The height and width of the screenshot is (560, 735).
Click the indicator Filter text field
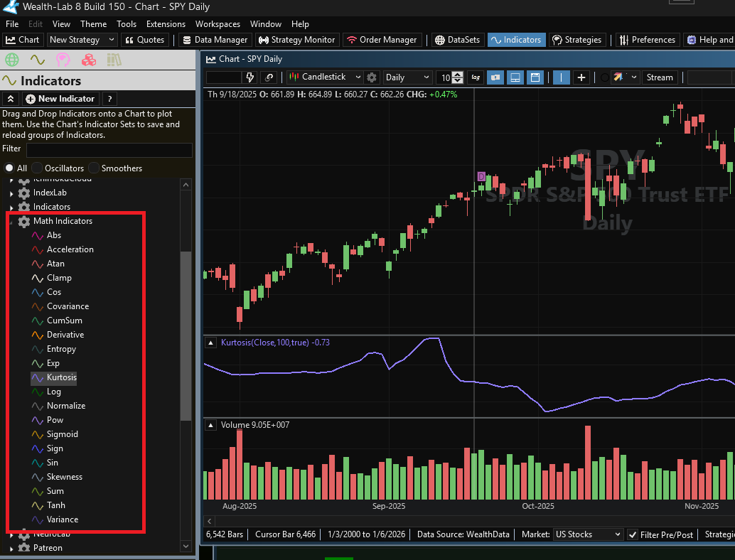coord(109,149)
